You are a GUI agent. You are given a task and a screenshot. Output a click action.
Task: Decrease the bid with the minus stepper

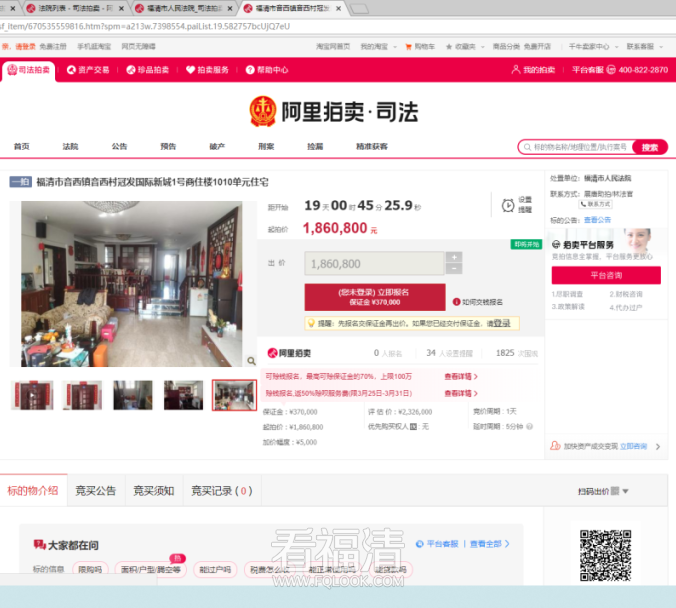point(454,269)
